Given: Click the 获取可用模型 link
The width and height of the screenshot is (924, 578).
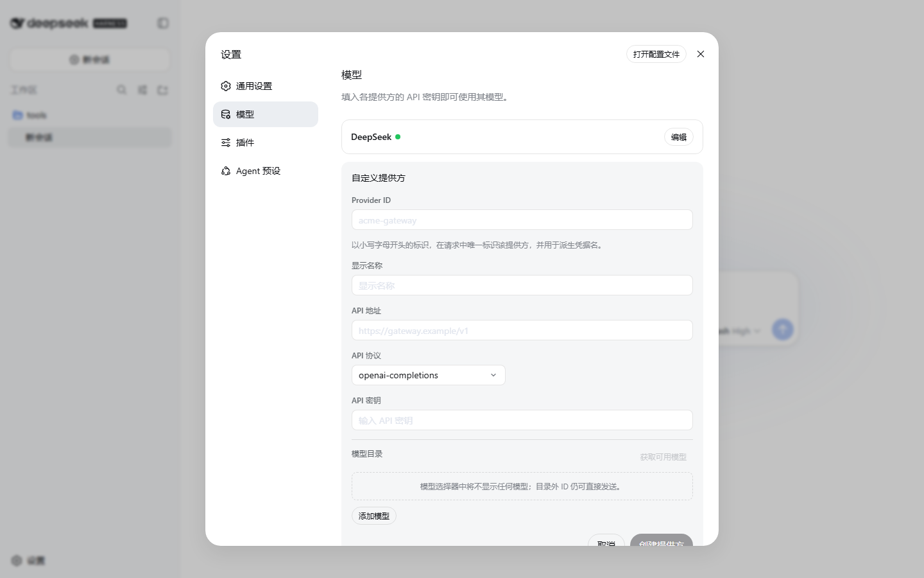Looking at the screenshot, I should (x=663, y=457).
